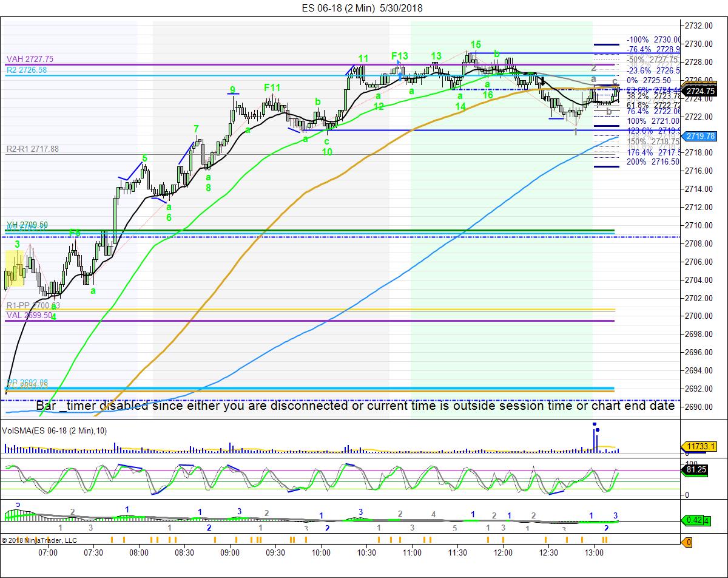Click the 09:30 time axis label
This screenshot has height=578, width=728.
(275, 552)
